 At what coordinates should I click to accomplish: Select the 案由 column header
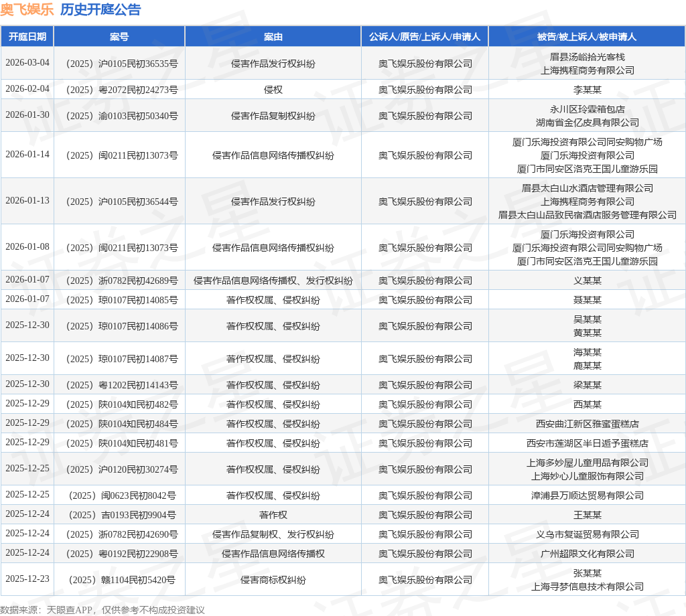click(x=273, y=37)
